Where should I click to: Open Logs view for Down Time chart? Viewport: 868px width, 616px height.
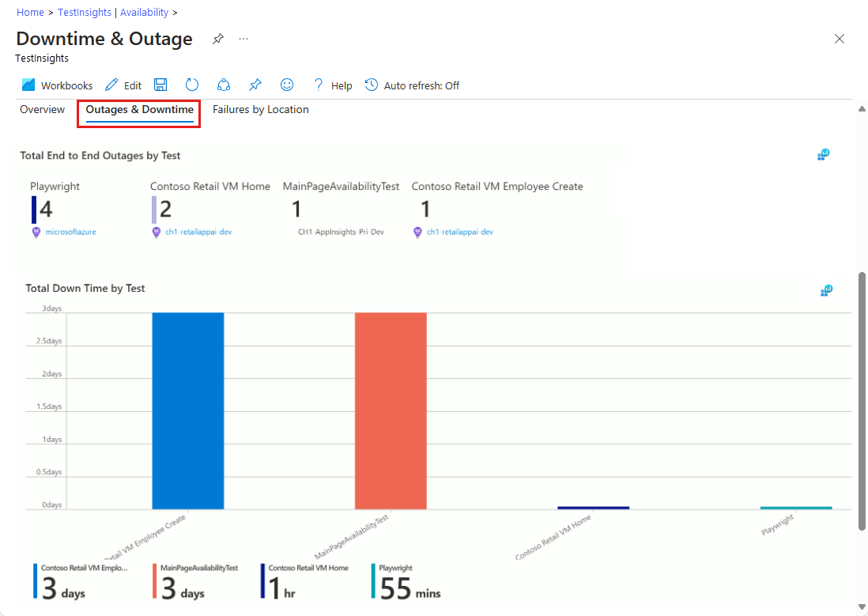(826, 290)
